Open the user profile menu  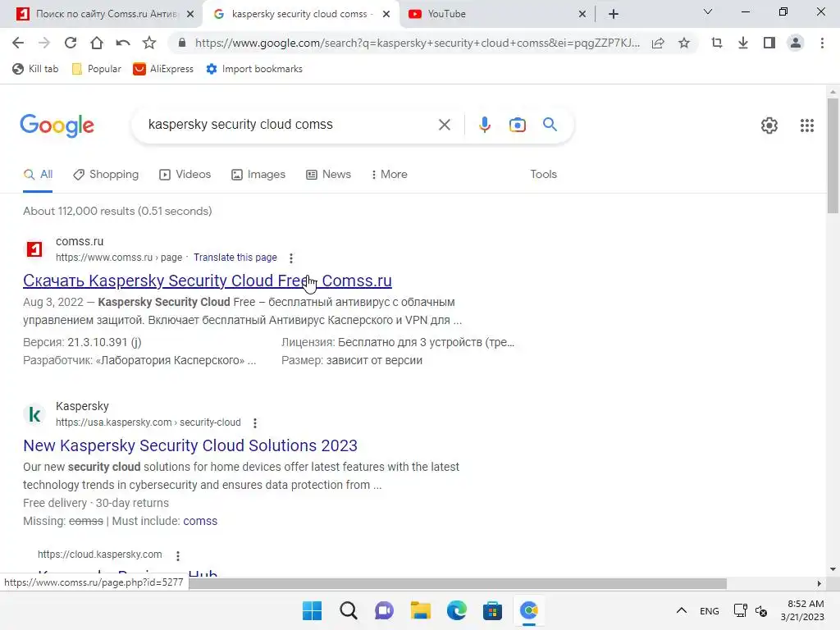[x=796, y=43]
